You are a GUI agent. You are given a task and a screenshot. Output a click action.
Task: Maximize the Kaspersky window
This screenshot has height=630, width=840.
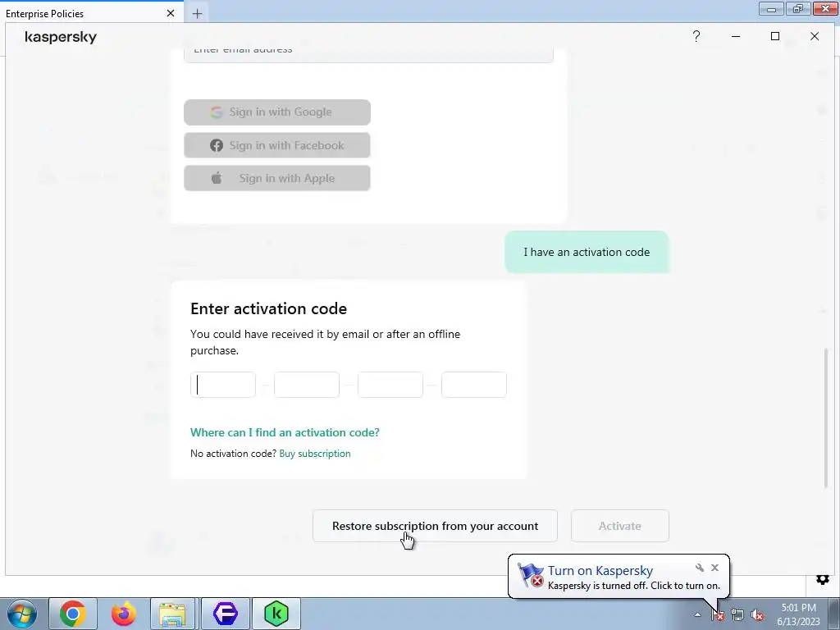click(774, 36)
